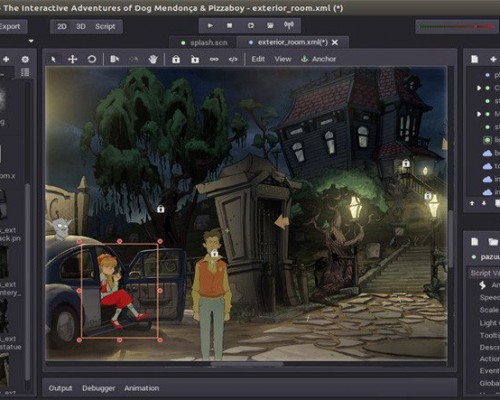Open the View menu in canvas toolbar
500x400 pixels.
[x=283, y=59]
